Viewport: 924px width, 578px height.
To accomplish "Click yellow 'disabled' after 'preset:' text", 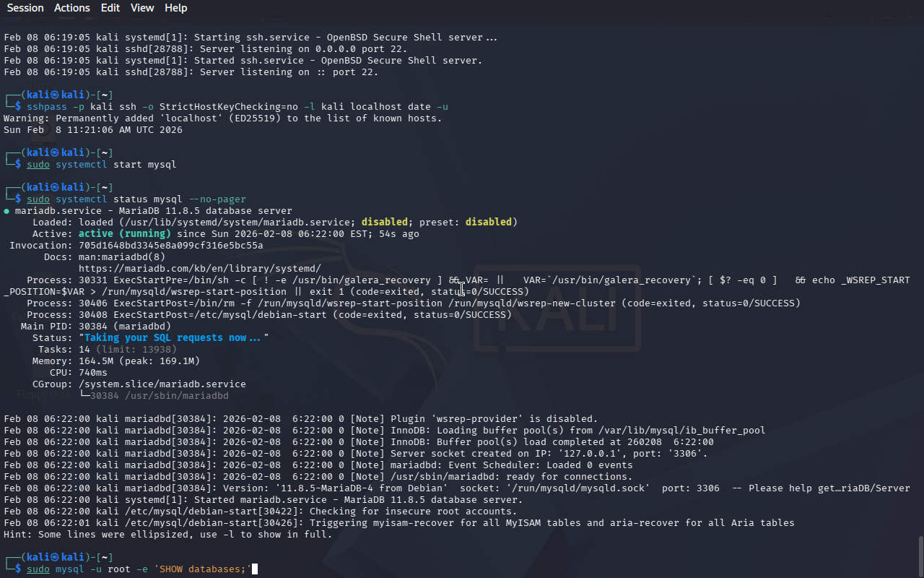I will pos(488,223).
